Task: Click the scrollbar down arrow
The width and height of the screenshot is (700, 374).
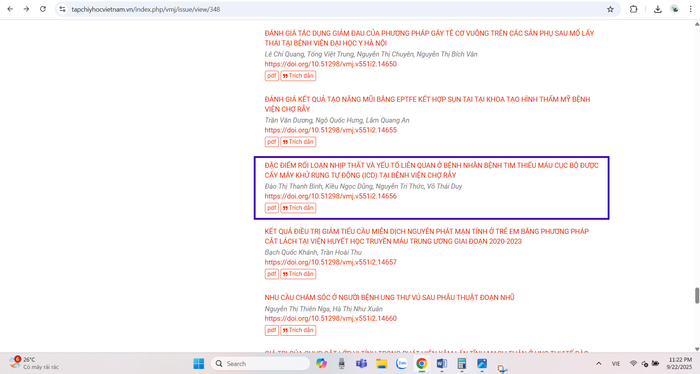Action: 696,349
